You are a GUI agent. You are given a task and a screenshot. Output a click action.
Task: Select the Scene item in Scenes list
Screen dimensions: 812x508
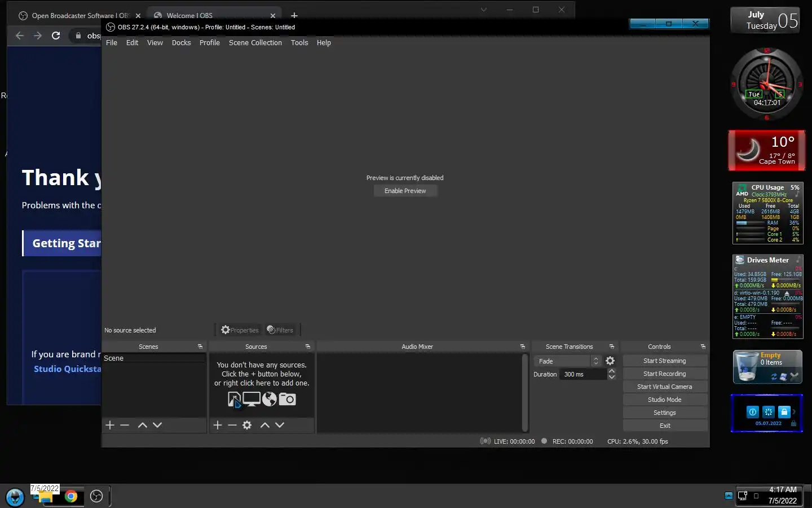coord(154,358)
